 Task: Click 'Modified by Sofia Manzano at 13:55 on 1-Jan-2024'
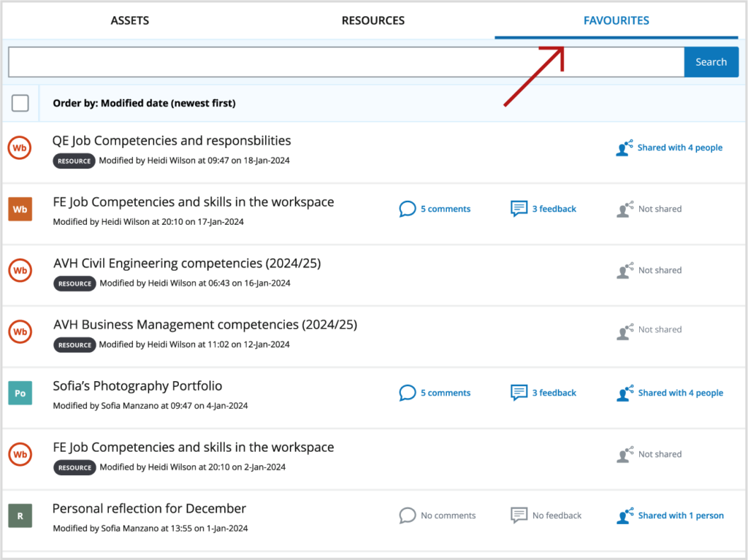[150, 529]
